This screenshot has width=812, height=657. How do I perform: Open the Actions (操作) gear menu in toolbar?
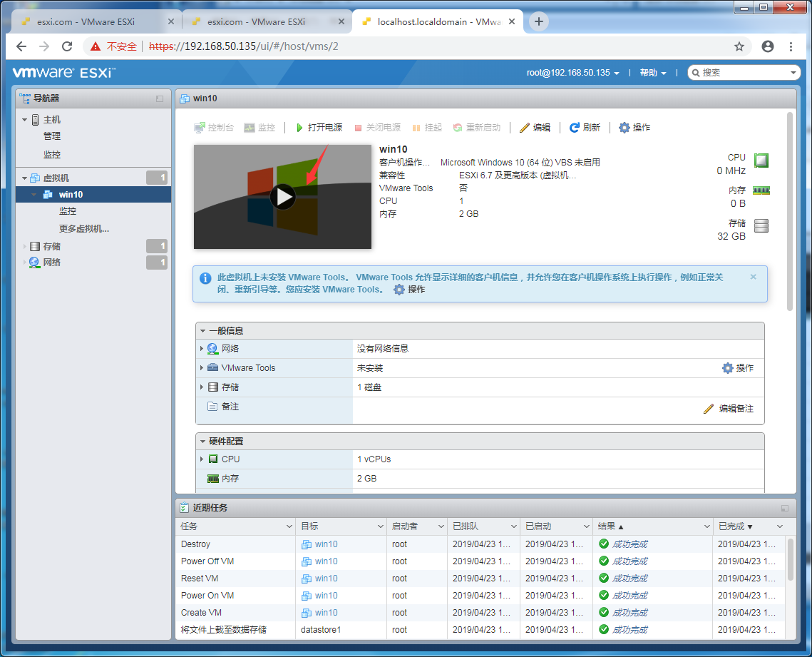pyautogui.click(x=634, y=128)
